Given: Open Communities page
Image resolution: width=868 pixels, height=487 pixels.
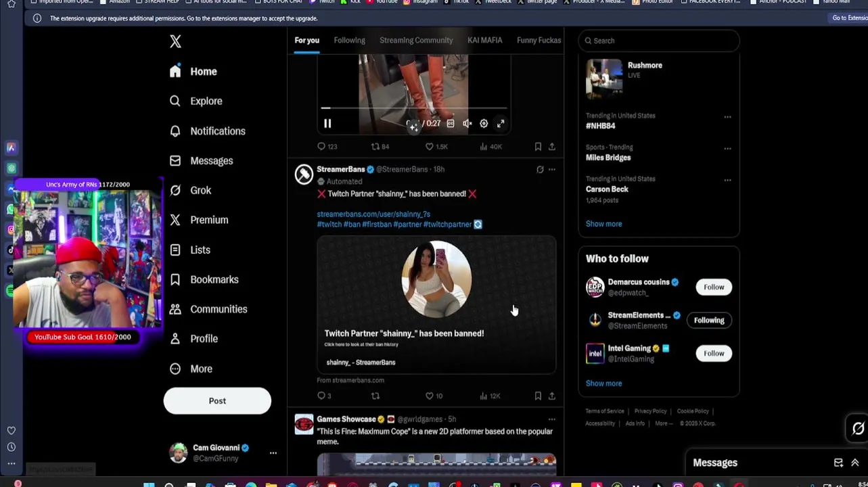Looking at the screenshot, I should [x=208, y=309].
